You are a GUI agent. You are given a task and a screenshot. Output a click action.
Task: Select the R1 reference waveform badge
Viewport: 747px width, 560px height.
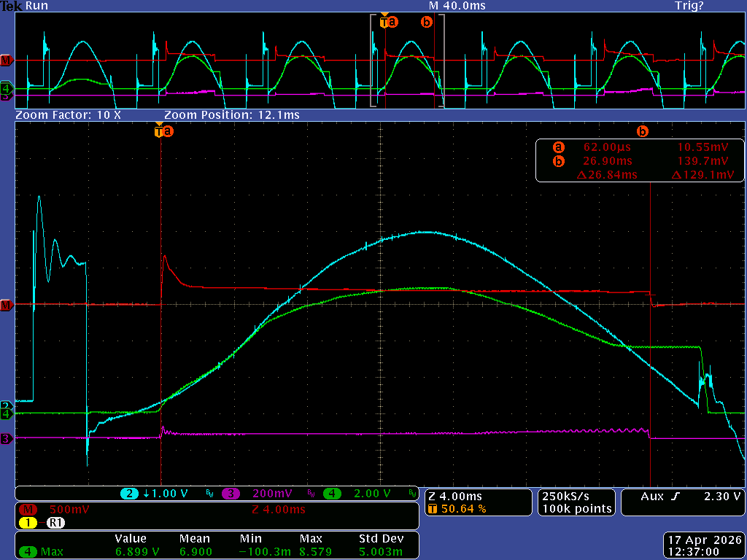pyautogui.click(x=55, y=523)
